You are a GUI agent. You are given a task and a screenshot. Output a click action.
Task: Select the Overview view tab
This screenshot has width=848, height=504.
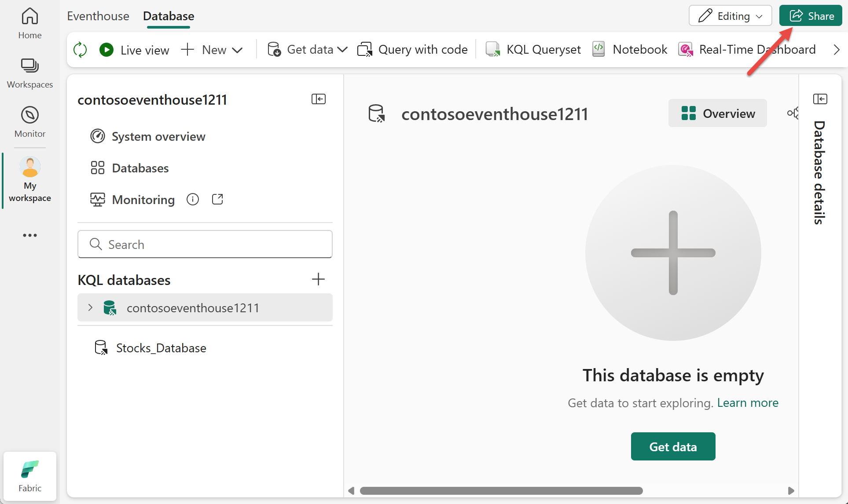coord(717,113)
